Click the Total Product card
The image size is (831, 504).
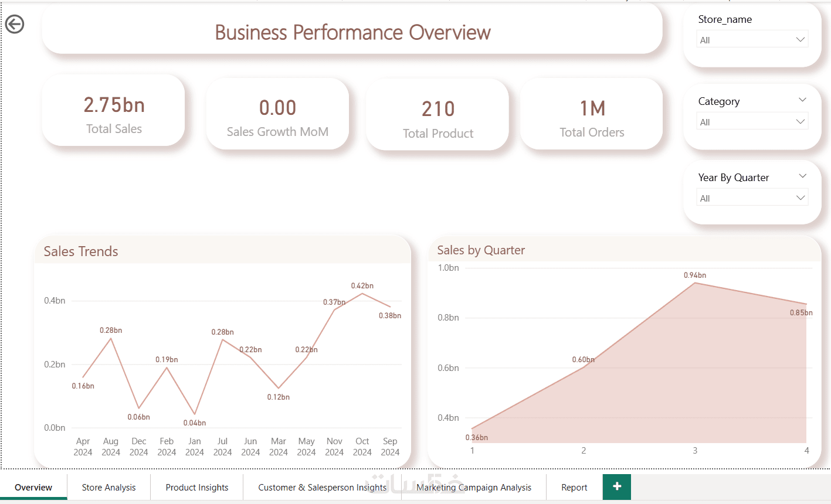tap(438, 116)
